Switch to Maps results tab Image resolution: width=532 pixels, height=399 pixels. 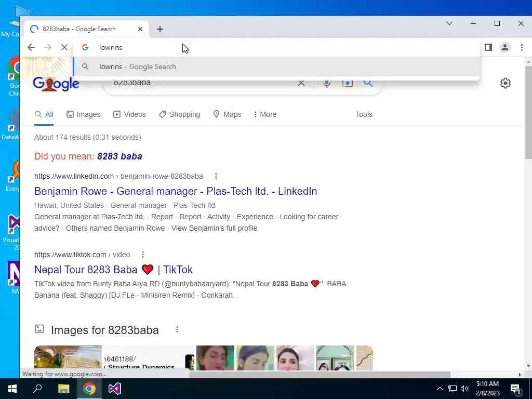tap(228, 114)
